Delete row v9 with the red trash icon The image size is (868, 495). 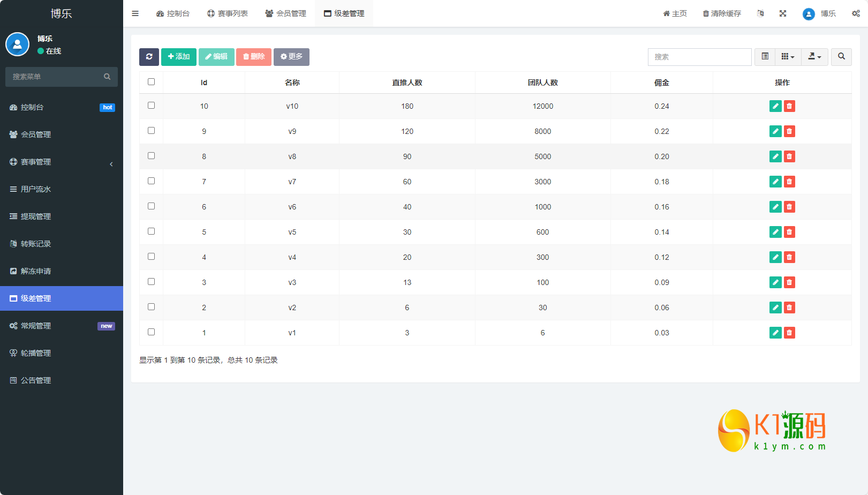pos(789,131)
